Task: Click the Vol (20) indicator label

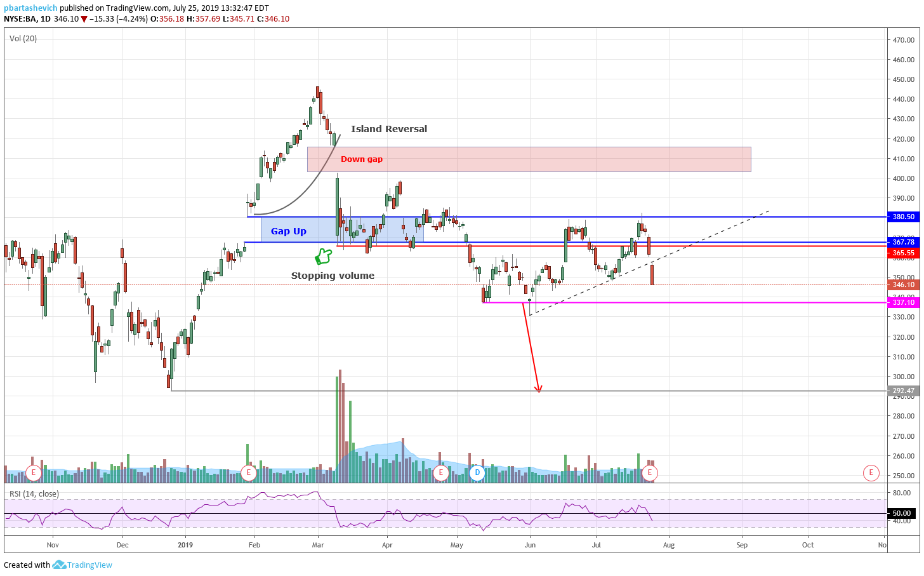Action: (x=23, y=39)
